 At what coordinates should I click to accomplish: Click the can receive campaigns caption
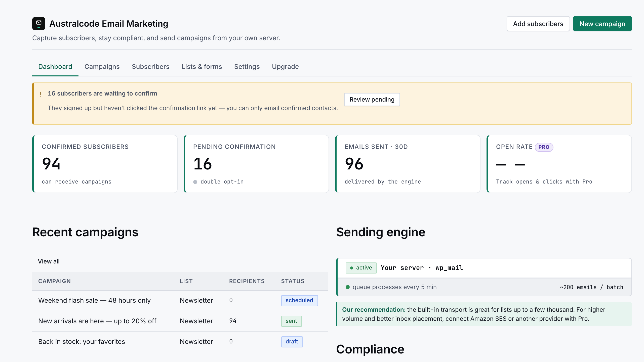coord(76,182)
